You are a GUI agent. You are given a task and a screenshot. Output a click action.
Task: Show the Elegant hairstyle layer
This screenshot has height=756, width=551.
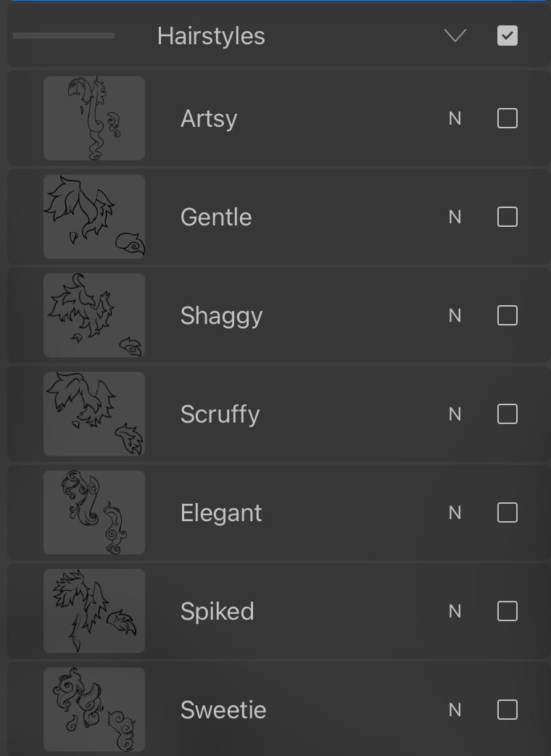pyautogui.click(x=507, y=512)
